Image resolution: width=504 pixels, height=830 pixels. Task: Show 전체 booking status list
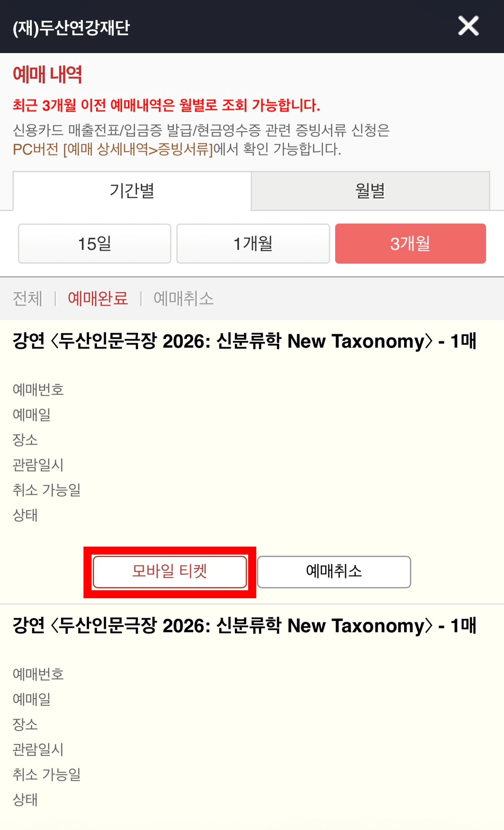coord(27,298)
